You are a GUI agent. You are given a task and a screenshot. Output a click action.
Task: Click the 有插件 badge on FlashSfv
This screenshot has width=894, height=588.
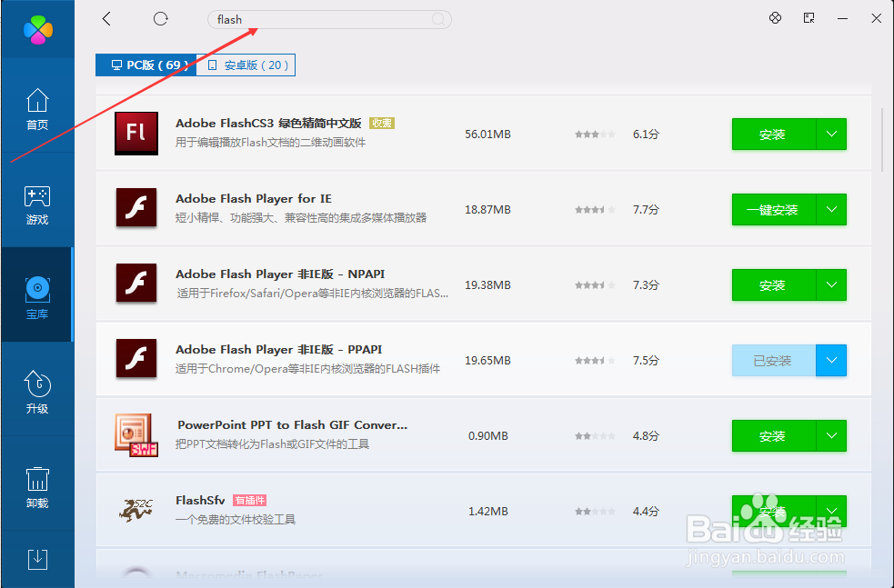click(x=250, y=500)
